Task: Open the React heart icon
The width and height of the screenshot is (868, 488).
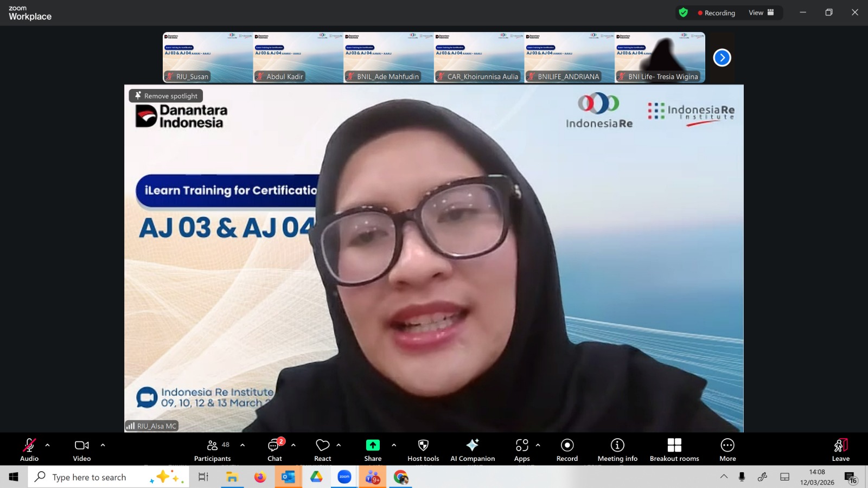Action: click(x=323, y=445)
